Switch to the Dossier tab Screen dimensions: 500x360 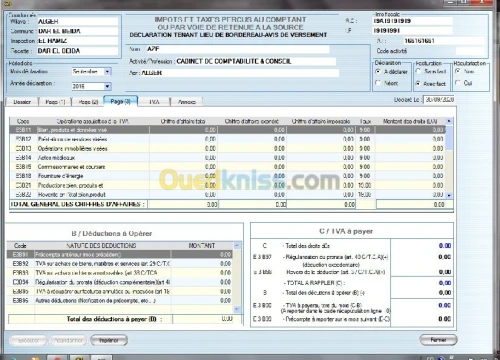22,102
